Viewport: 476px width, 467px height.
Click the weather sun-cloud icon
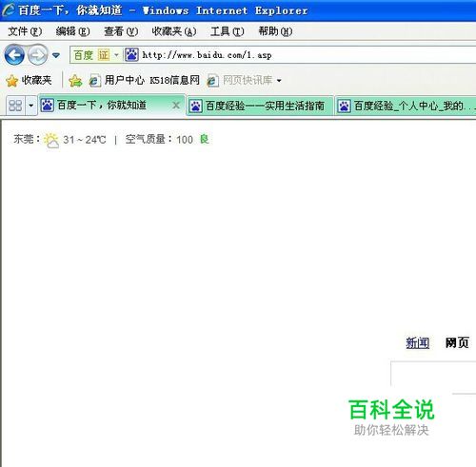click(51, 140)
